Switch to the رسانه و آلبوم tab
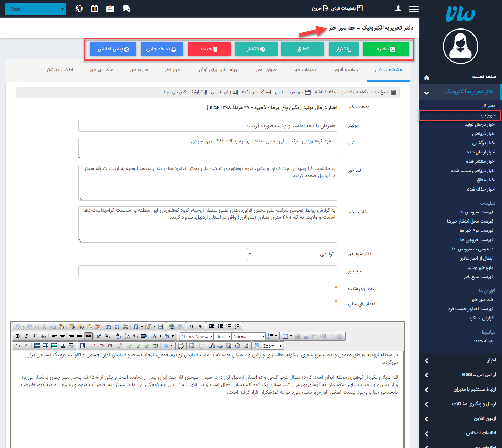502x448 pixels. coord(345,70)
